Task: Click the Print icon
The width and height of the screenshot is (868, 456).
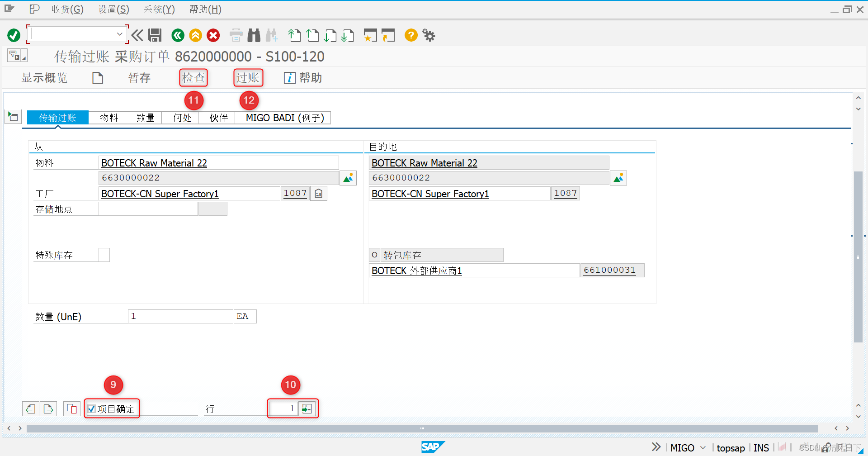Action: (x=236, y=35)
